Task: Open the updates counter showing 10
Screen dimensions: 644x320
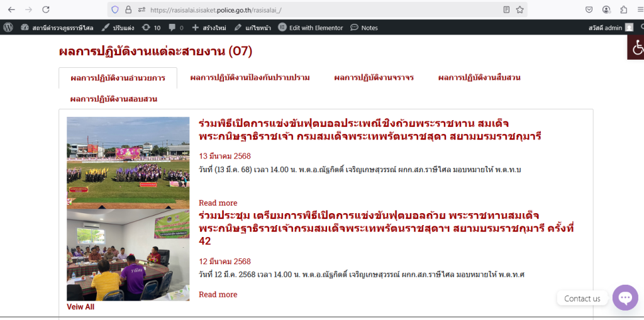Action: [x=151, y=28]
